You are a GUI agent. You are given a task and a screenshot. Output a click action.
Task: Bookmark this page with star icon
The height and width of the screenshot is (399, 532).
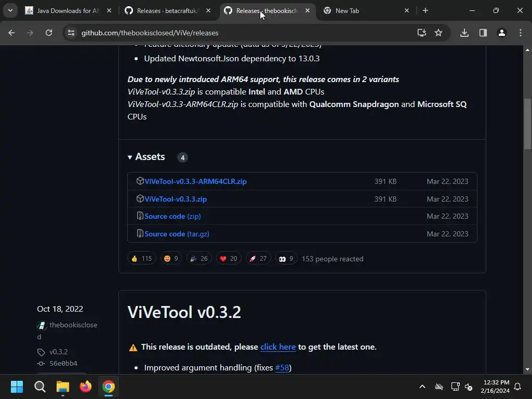438,33
